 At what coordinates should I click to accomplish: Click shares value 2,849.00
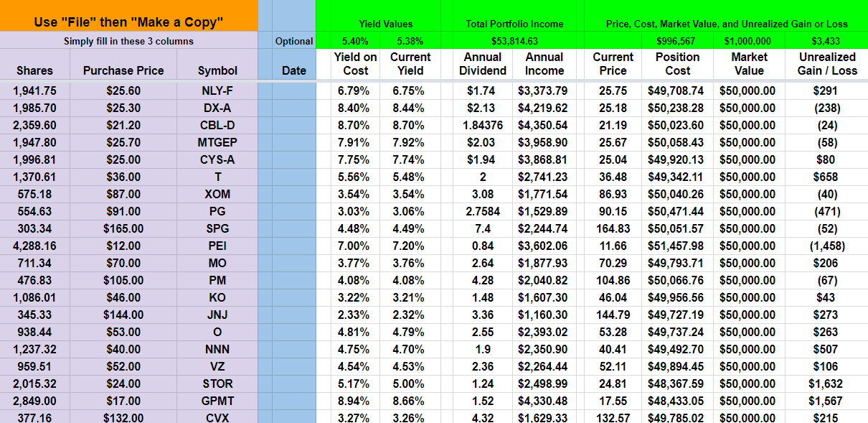tap(35, 401)
